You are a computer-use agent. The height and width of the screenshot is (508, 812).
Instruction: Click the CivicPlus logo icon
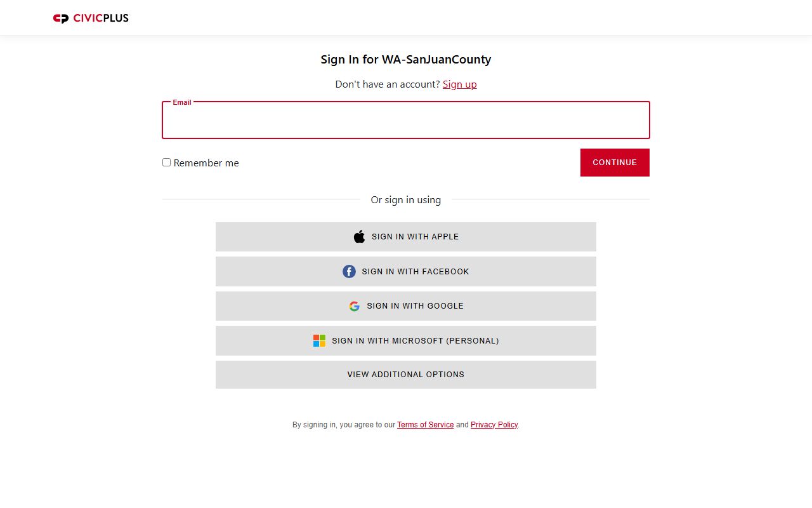pos(61,18)
